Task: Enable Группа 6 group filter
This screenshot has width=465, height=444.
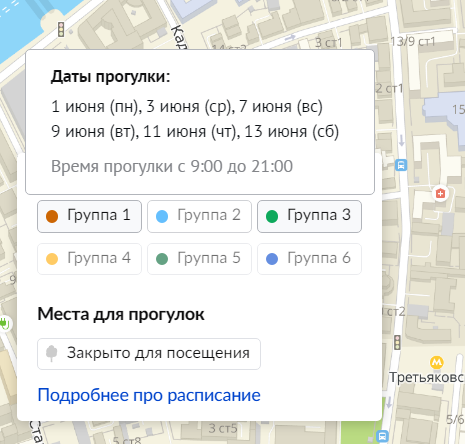Action: click(309, 259)
